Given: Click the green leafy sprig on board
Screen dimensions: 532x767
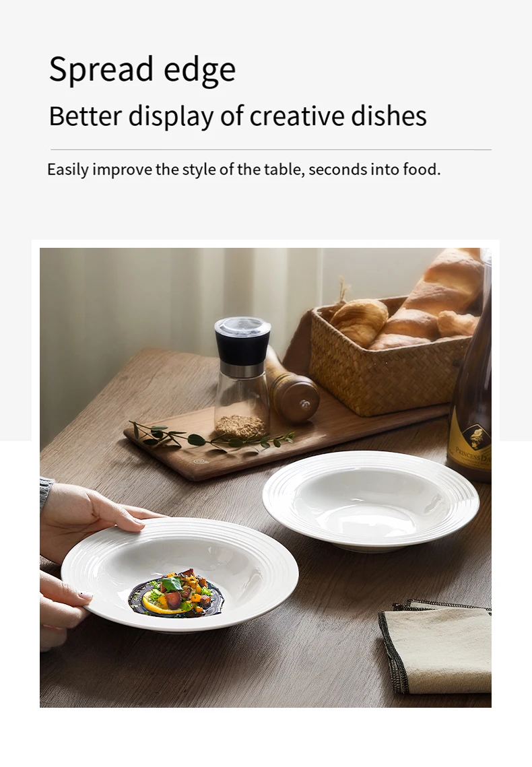Looking at the screenshot, I should (210, 436).
